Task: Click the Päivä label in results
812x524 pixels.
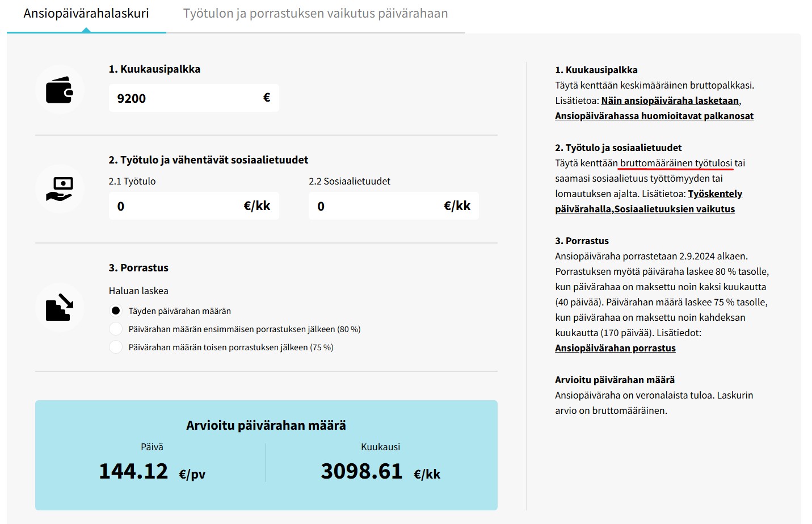Action: tap(152, 447)
